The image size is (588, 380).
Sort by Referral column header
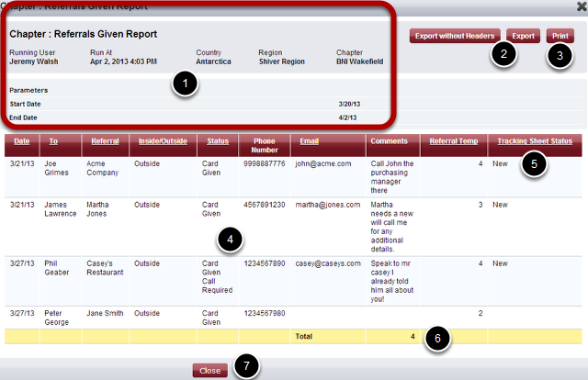tap(105, 141)
